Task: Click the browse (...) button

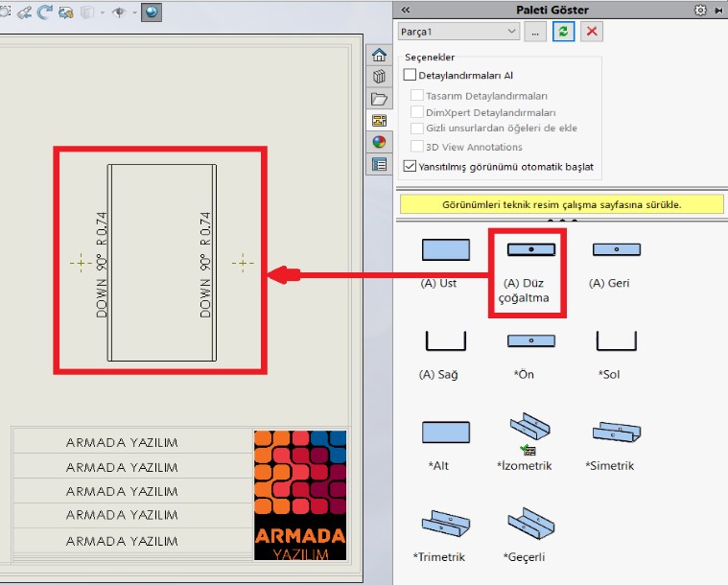Action: click(x=535, y=32)
